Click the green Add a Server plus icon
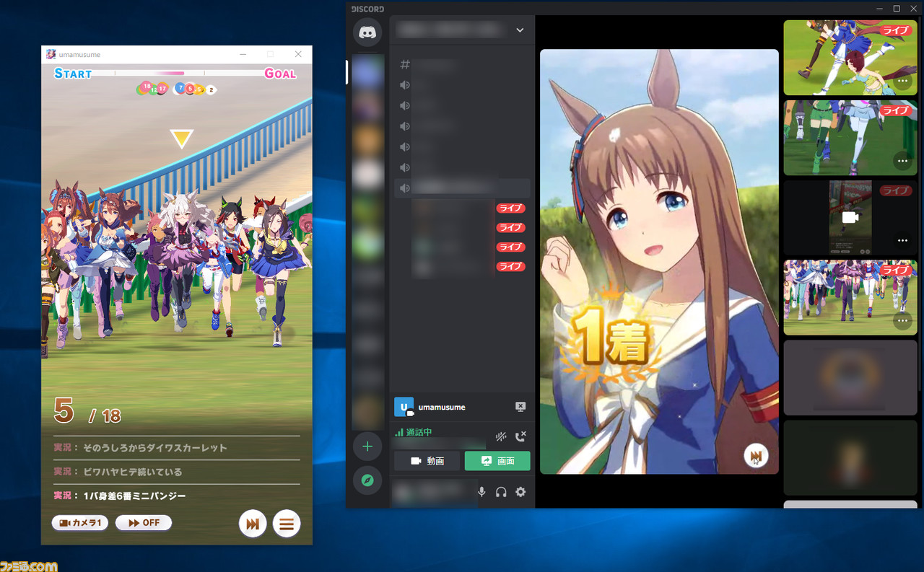Viewport: 924px width, 572px height. (x=367, y=446)
